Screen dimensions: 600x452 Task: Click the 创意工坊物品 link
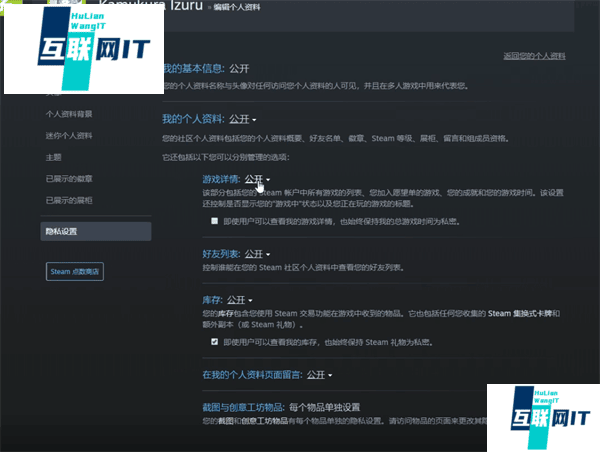pyautogui.click(x=262, y=421)
